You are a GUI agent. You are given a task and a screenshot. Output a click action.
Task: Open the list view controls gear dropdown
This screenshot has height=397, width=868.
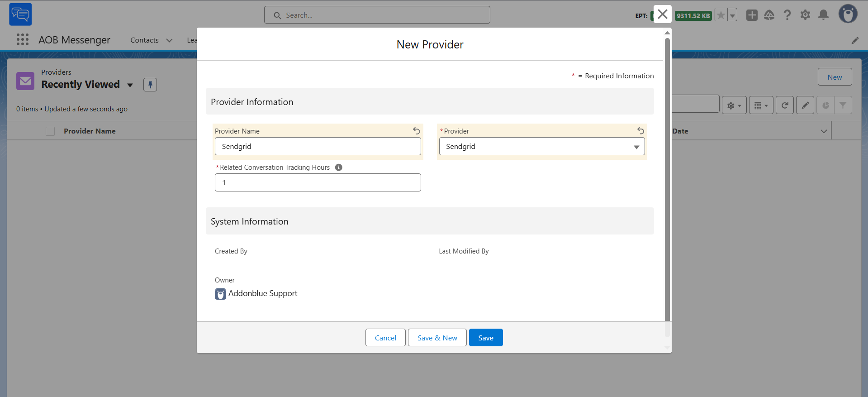[734, 105]
